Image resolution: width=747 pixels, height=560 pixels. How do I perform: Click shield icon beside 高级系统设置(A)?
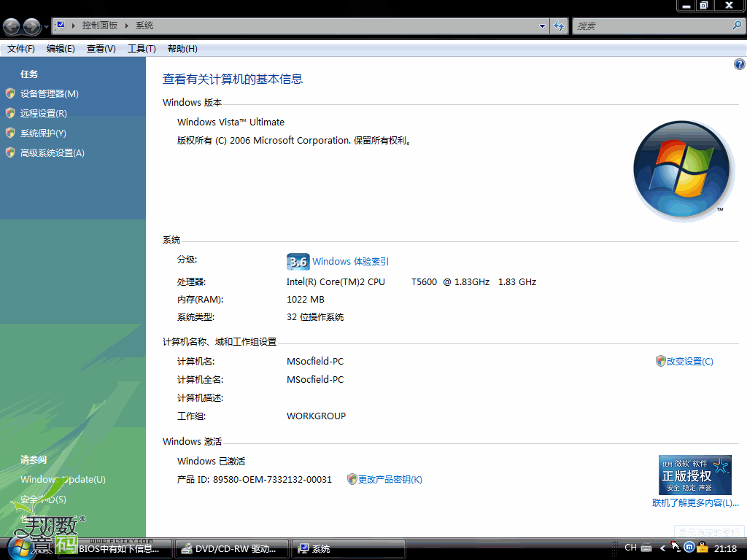click(10, 152)
